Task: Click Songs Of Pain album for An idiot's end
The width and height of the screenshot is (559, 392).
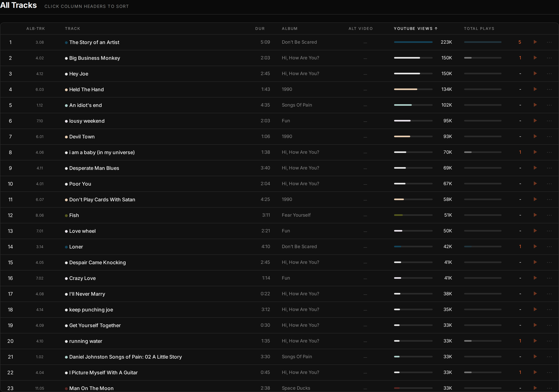Action: coord(297,105)
